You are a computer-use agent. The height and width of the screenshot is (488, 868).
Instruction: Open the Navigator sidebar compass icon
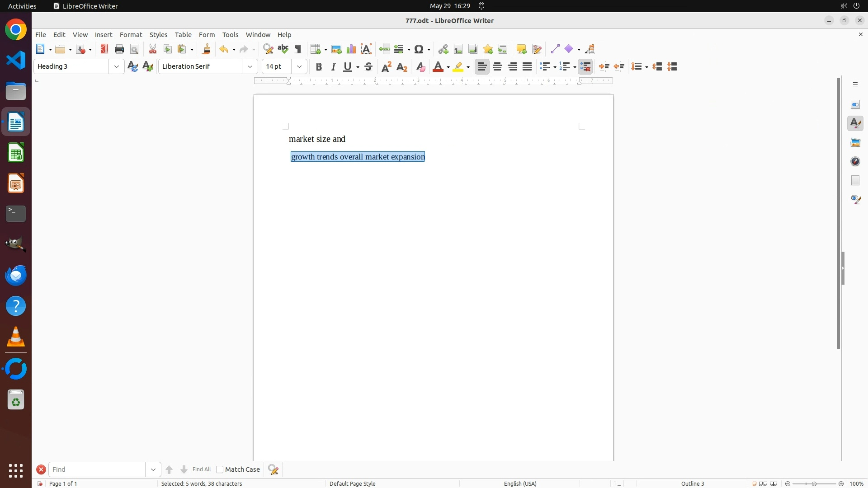855,161
